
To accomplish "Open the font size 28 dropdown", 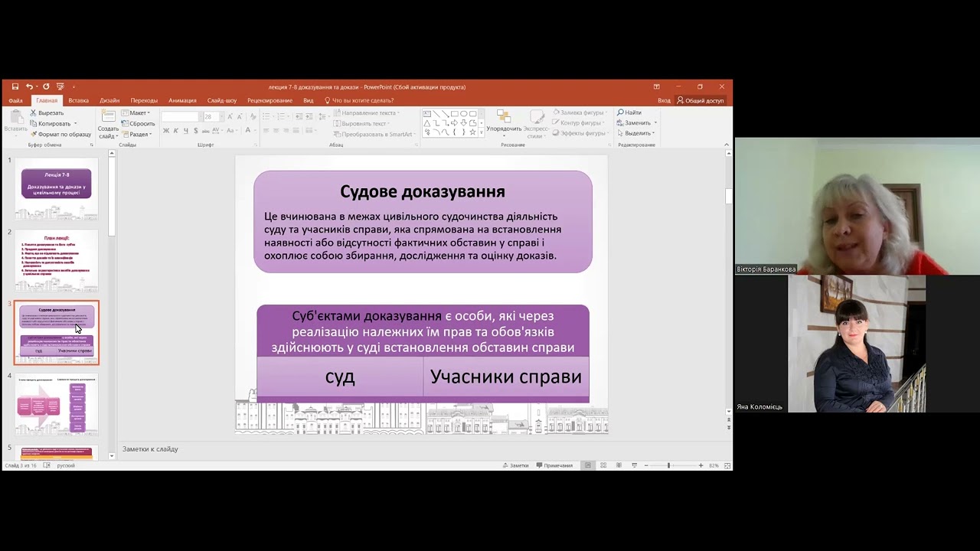I will (222, 116).
